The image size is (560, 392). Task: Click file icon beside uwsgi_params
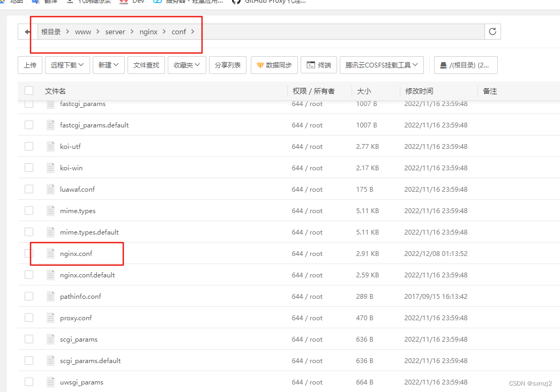[x=51, y=382]
